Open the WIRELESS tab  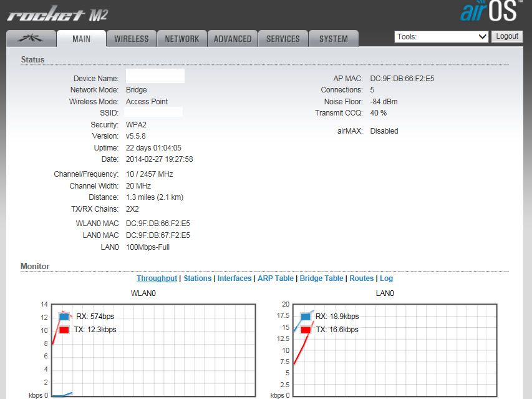point(132,39)
